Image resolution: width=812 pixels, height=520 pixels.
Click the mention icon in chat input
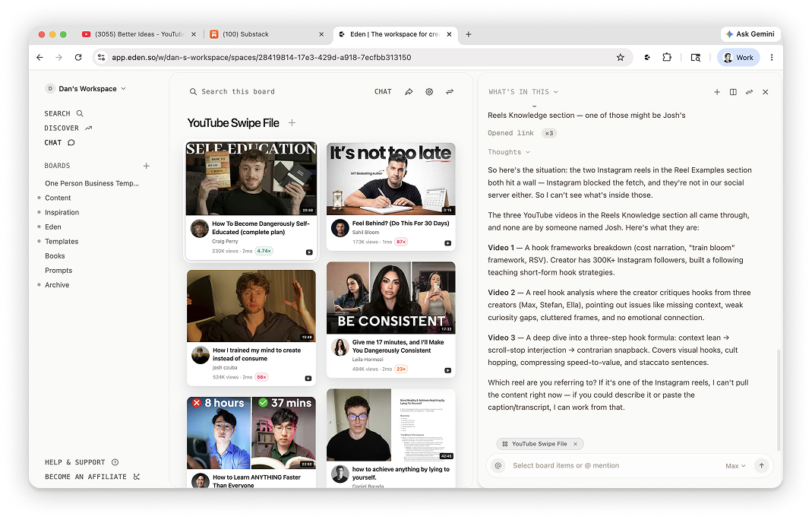click(498, 465)
